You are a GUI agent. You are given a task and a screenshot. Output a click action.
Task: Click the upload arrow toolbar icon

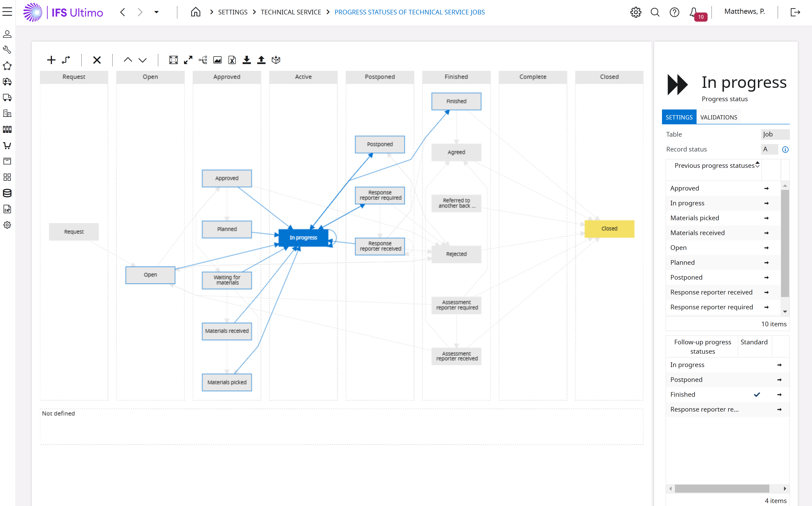tap(261, 60)
